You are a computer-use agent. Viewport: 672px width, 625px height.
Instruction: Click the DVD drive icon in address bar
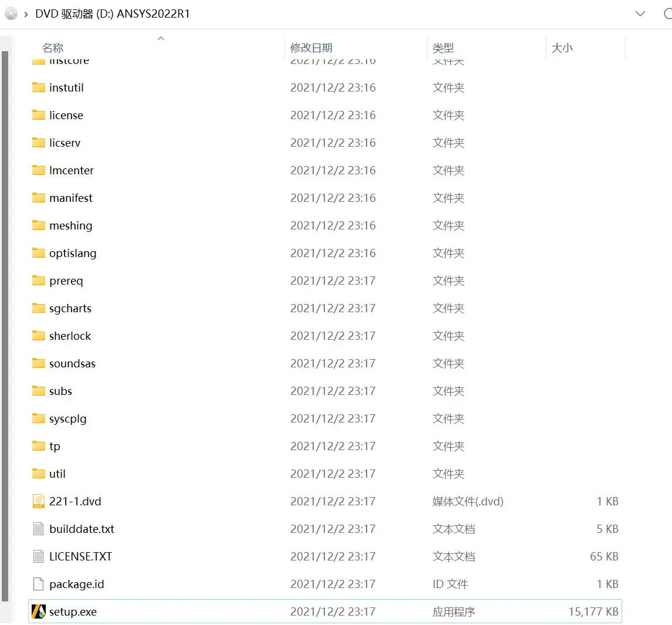(x=11, y=13)
